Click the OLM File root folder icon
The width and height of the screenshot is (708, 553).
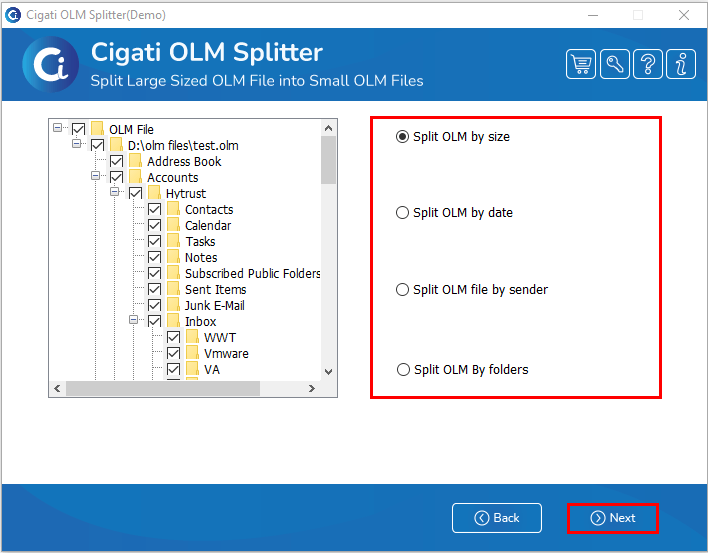(97, 129)
